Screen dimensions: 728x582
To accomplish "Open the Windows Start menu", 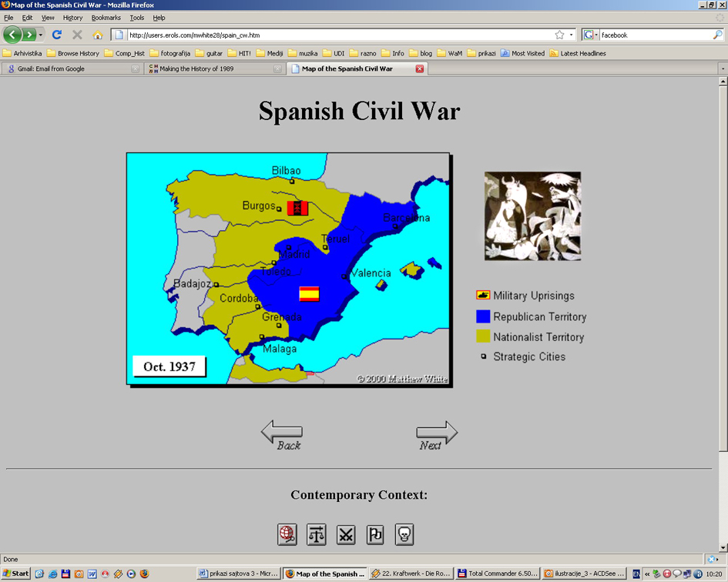I will (15, 574).
